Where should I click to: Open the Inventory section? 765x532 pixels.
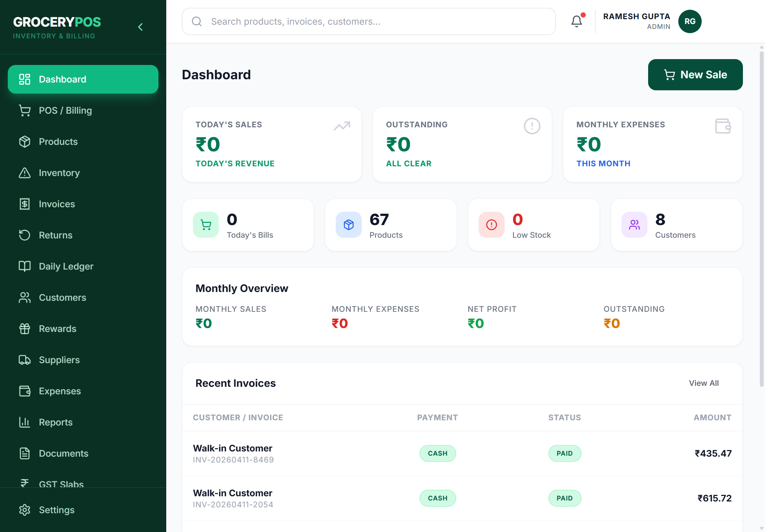(83, 173)
